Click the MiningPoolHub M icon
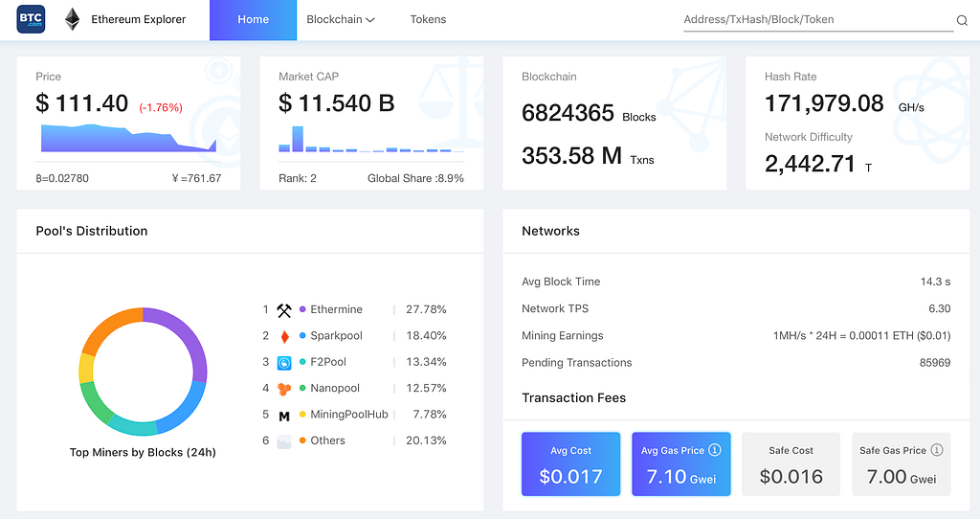 click(284, 416)
